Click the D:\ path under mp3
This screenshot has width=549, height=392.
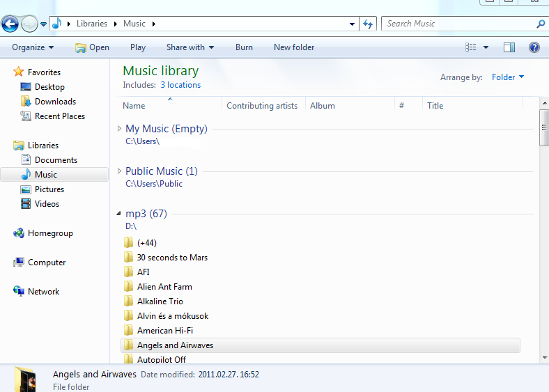pos(131,226)
